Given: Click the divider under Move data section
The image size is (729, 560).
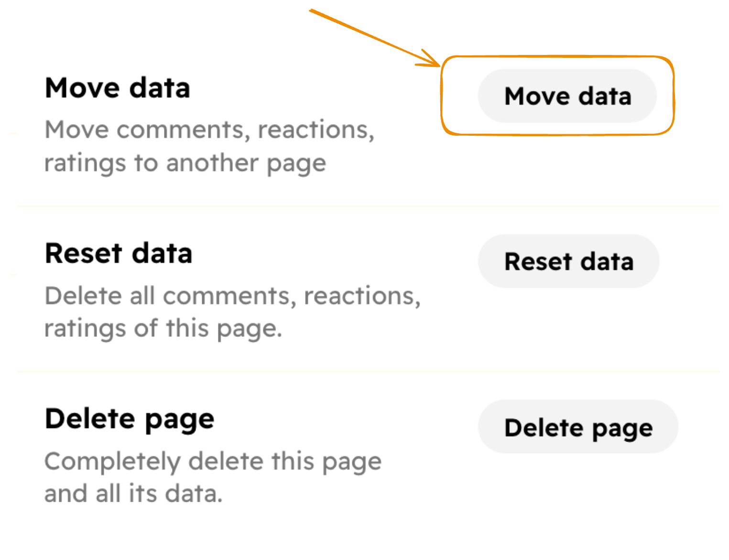Looking at the screenshot, I should [x=363, y=205].
